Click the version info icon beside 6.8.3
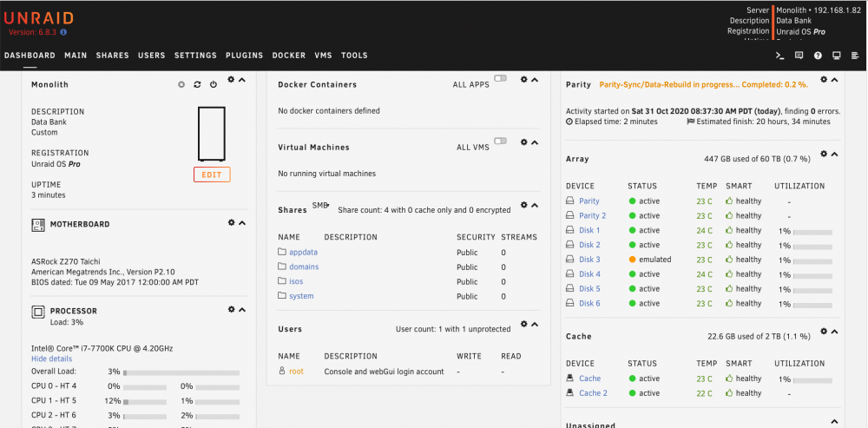 [63, 32]
